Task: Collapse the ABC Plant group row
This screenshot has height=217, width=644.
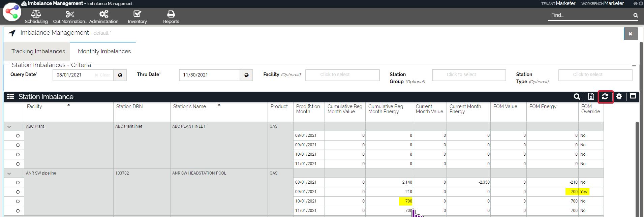Action: coord(9,127)
